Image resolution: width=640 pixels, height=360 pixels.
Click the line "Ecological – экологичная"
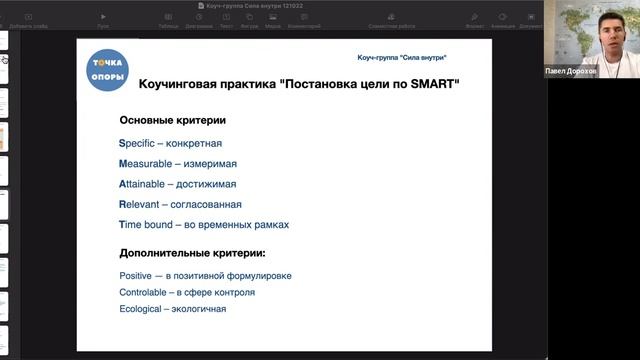click(173, 309)
